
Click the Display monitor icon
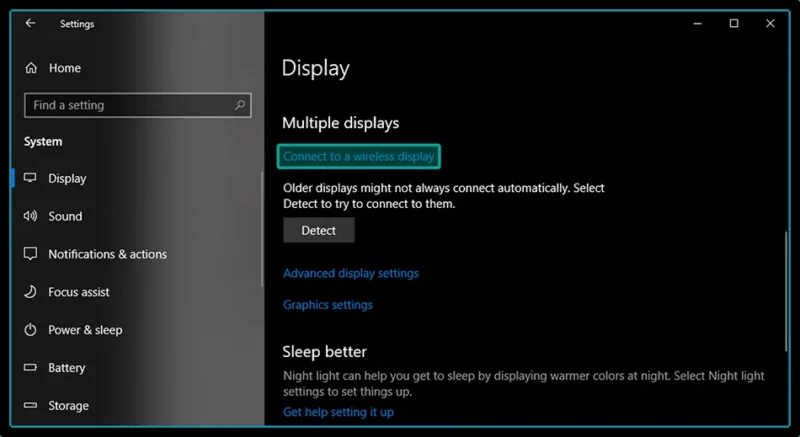point(30,178)
